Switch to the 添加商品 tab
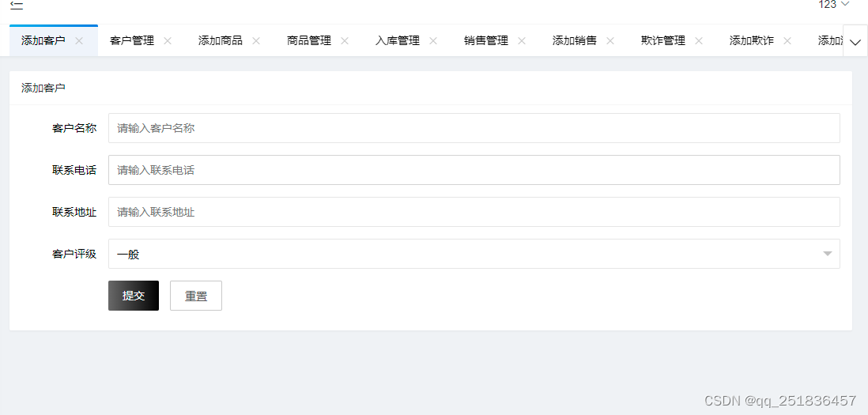Image resolution: width=868 pixels, height=415 pixels. (x=221, y=40)
